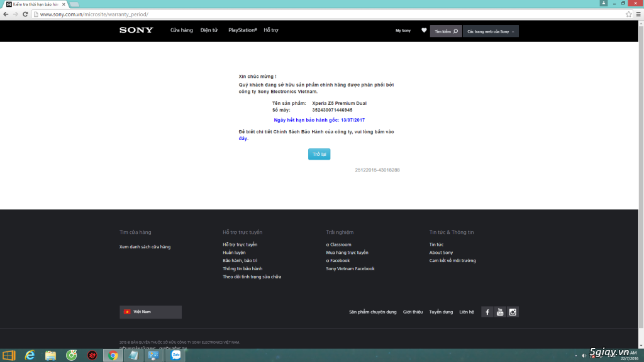Open the Liên hệ footer link

point(466,312)
